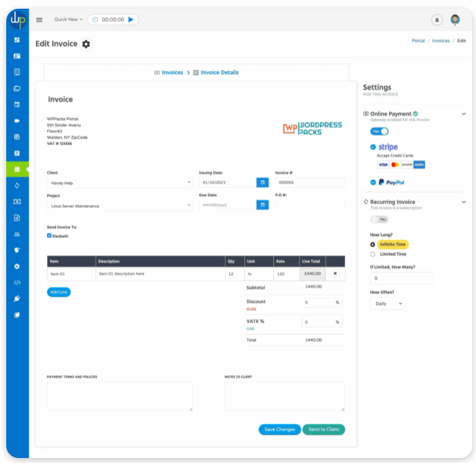Click the Qty cell showing 12
The height and width of the screenshot is (463, 476).
[235, 273]
